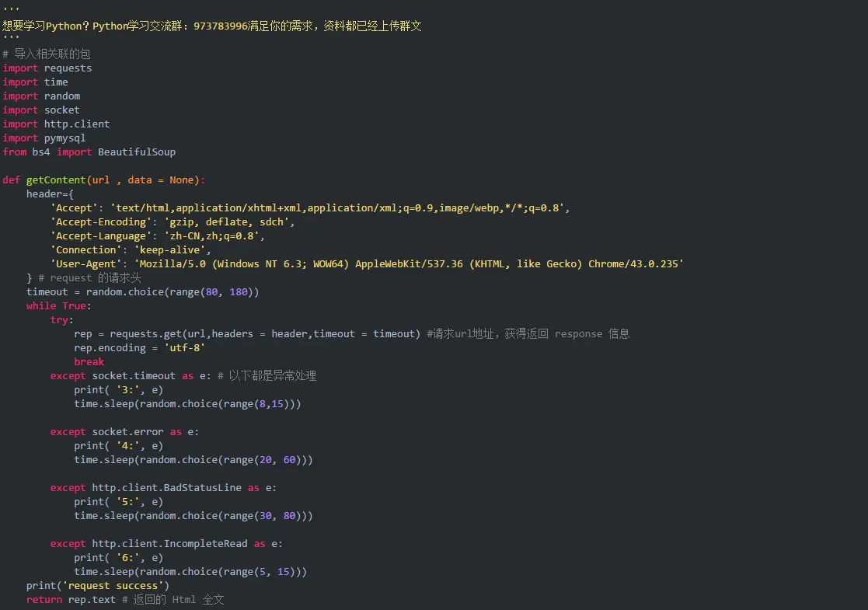868x610 pixels.
Task: Click 'except socket.timeout as e:' line
Action: coord(183,376)
